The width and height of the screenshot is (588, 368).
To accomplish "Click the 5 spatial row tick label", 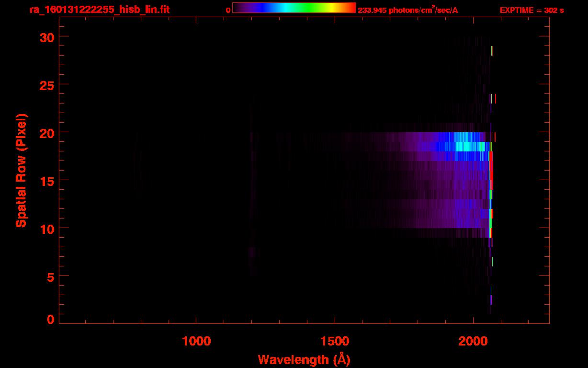I will (x=51, y=276).
